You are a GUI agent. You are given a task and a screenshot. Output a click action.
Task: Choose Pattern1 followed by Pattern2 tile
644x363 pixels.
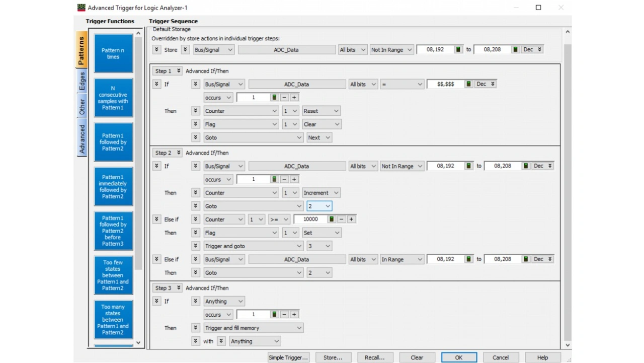113,142
